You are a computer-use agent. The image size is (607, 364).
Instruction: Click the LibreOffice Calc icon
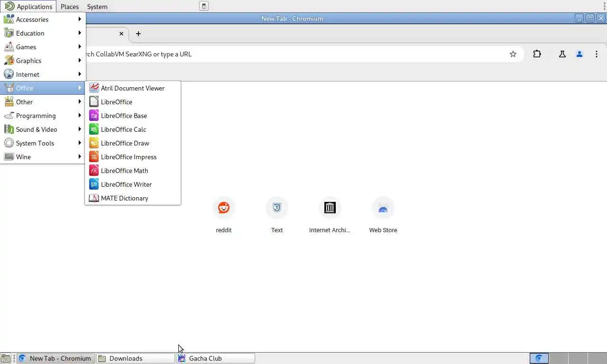coord(94,129)
